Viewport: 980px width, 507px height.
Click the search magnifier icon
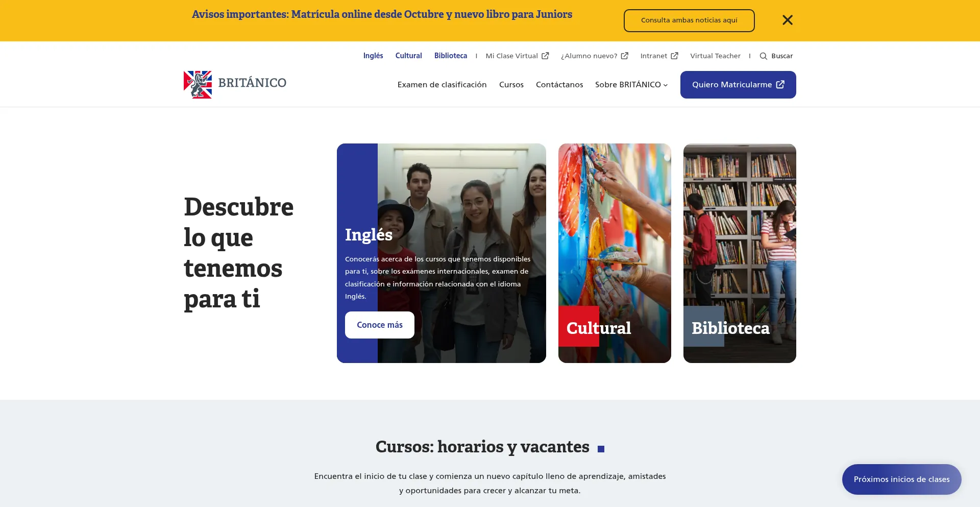[763, 56]
